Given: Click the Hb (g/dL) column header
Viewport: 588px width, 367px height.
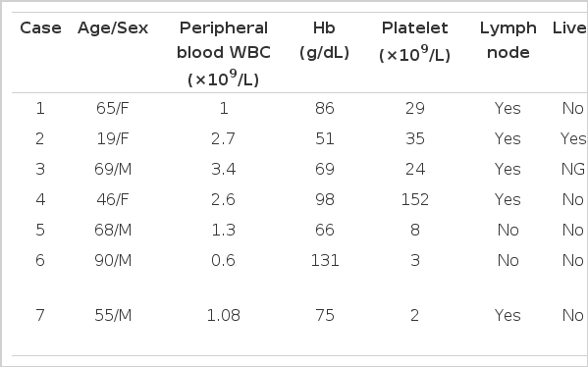Looking at the screenshot, I should coord(324,40).
